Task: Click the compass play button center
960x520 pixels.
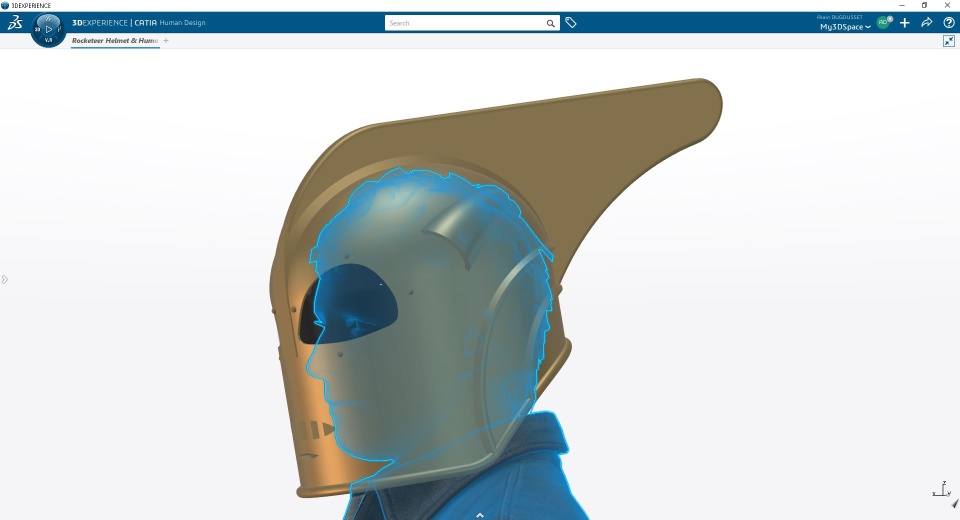Action: 49,29
